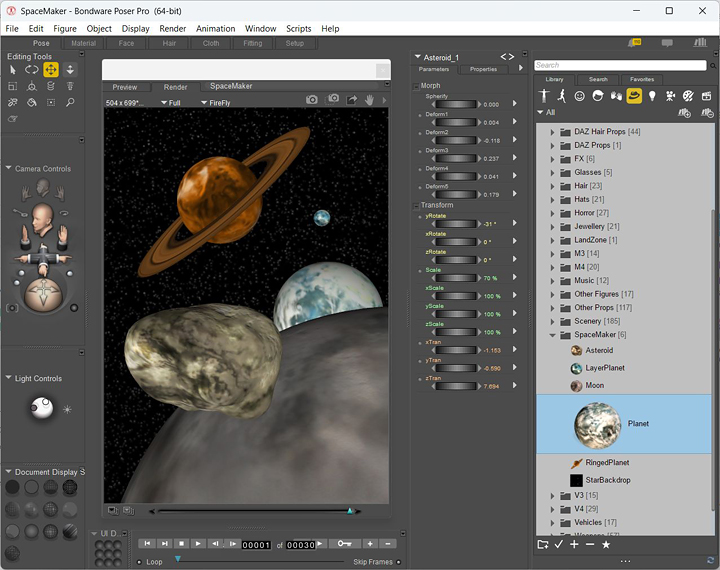720x570 pixels.
Task: Collapse the SpaceMaker library folder
Action: coord(553,335)
